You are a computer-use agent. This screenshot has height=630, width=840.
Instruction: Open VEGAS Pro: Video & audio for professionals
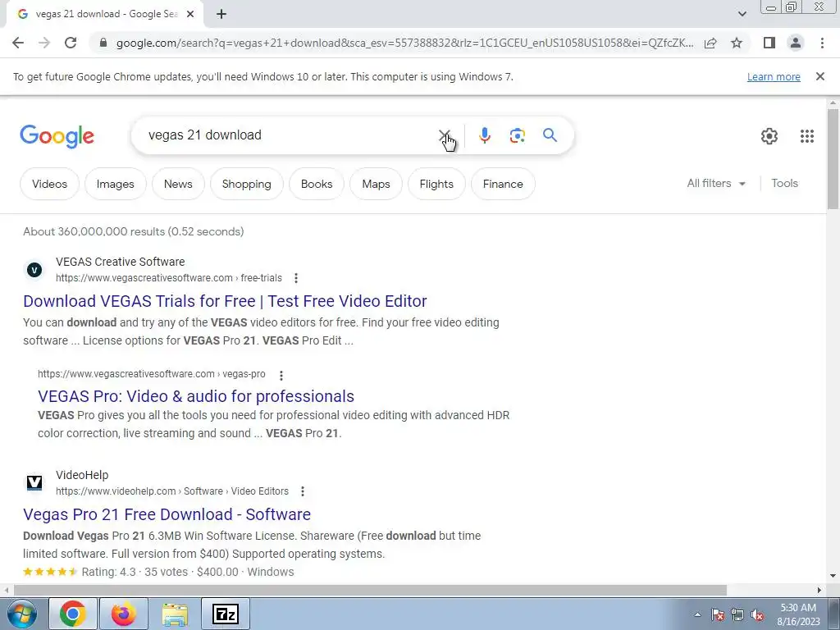coord(196,396)
